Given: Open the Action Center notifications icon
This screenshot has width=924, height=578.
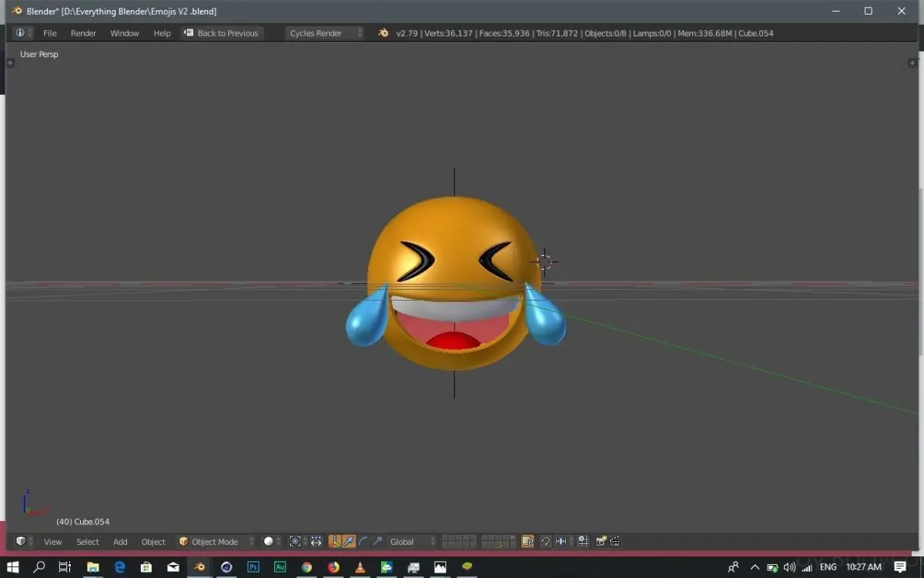Looking at the screenshot, I should point(900,567).
